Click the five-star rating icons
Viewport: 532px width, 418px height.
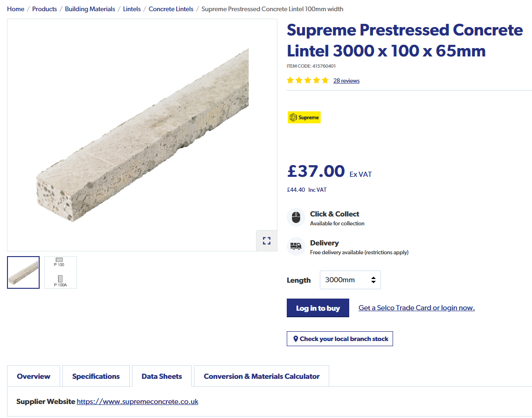click(x=308, y=80)
